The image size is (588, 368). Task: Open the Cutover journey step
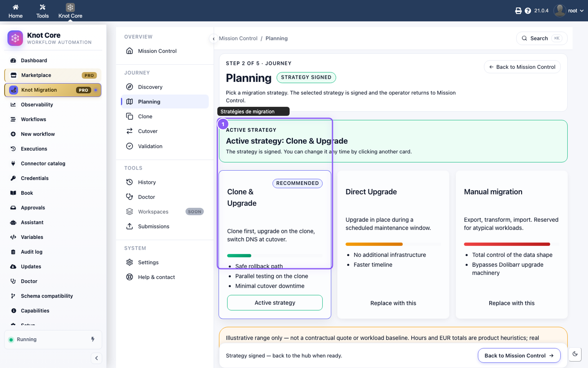click(x=165, y=131)
